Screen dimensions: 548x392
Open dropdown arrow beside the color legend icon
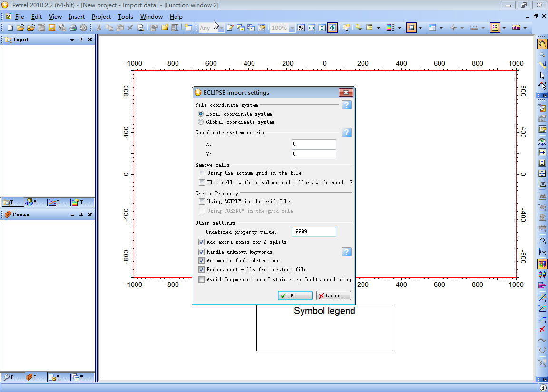click(x=400, y=28)
